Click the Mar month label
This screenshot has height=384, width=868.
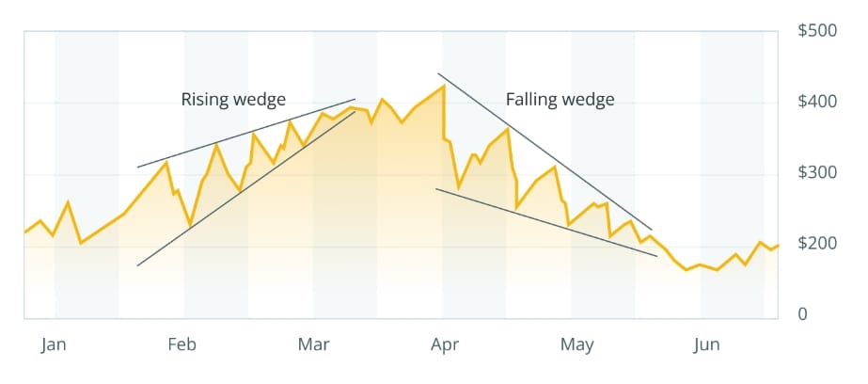(313, 345)
